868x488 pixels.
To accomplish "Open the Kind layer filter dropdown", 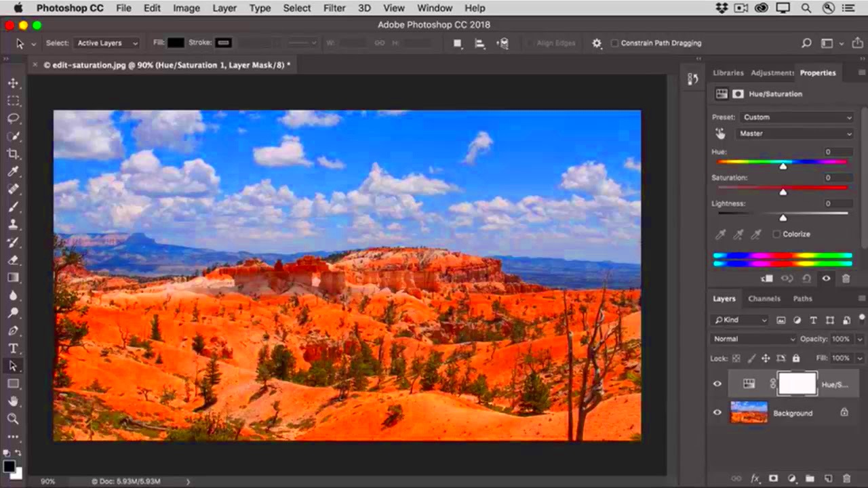I will pos(739,320).
